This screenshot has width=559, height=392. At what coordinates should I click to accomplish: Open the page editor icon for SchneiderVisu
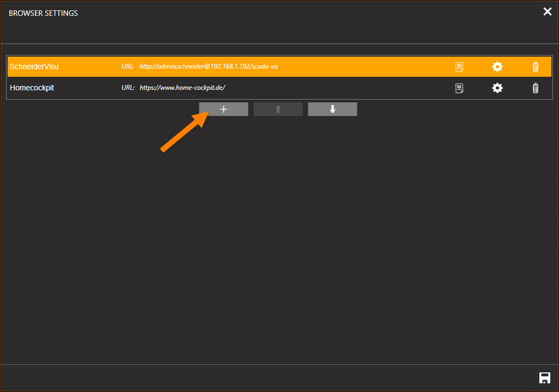[x=459, y=67]
